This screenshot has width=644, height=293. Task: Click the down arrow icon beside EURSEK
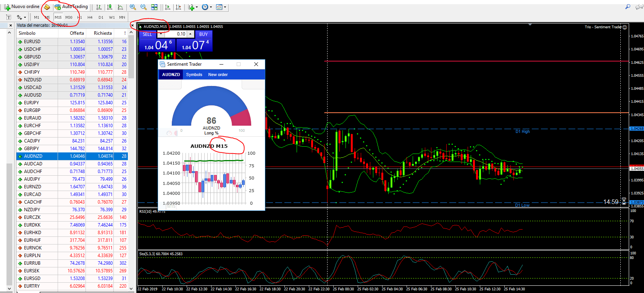pos(20,271)
